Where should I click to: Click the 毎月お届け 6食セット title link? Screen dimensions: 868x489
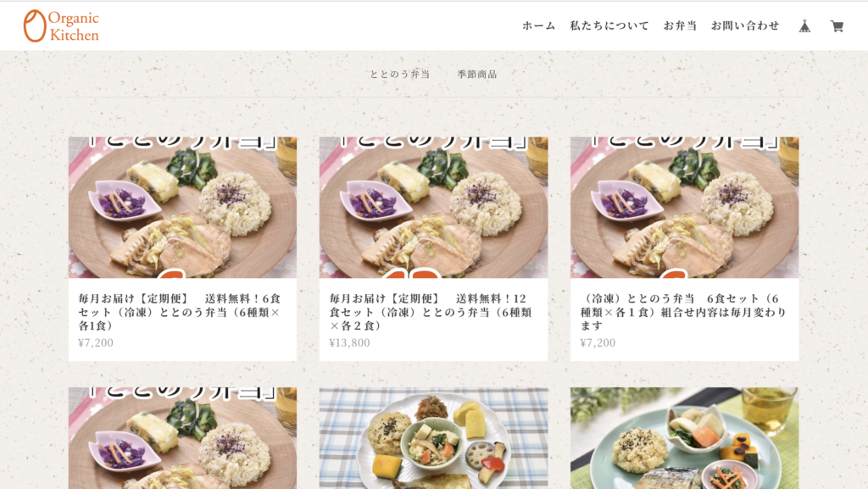pos(180,312)
